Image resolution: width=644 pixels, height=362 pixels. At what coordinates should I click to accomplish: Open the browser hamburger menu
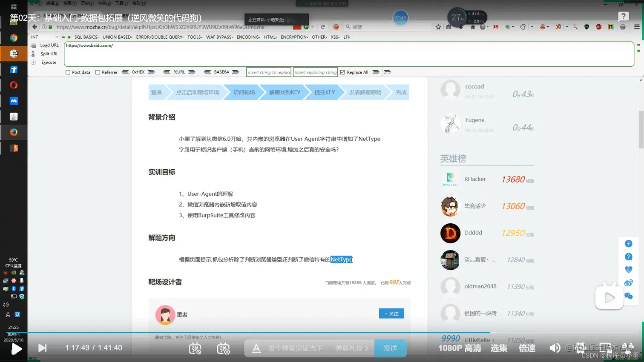pos(637,27)
